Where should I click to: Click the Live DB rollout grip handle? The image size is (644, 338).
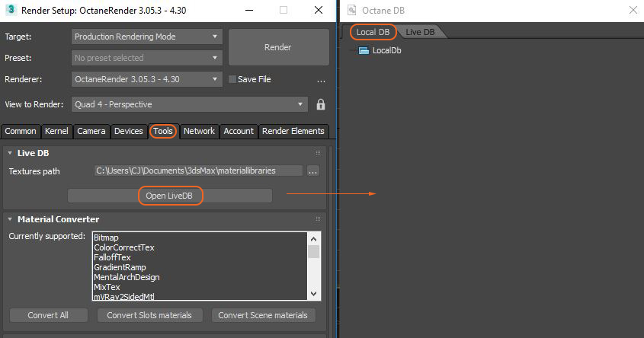point(318,153)
